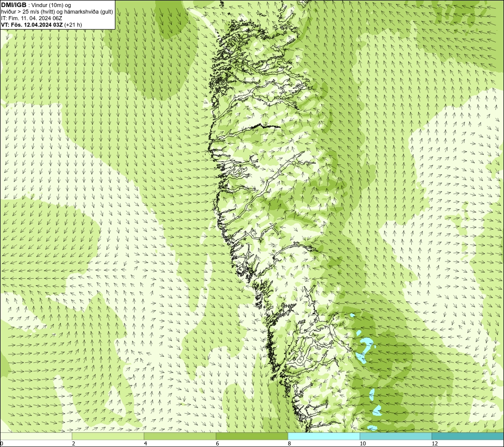Viewport: 504px width, 447px height.
Task: Click the DMI/IGB title text
Action: tap(14, 5)
